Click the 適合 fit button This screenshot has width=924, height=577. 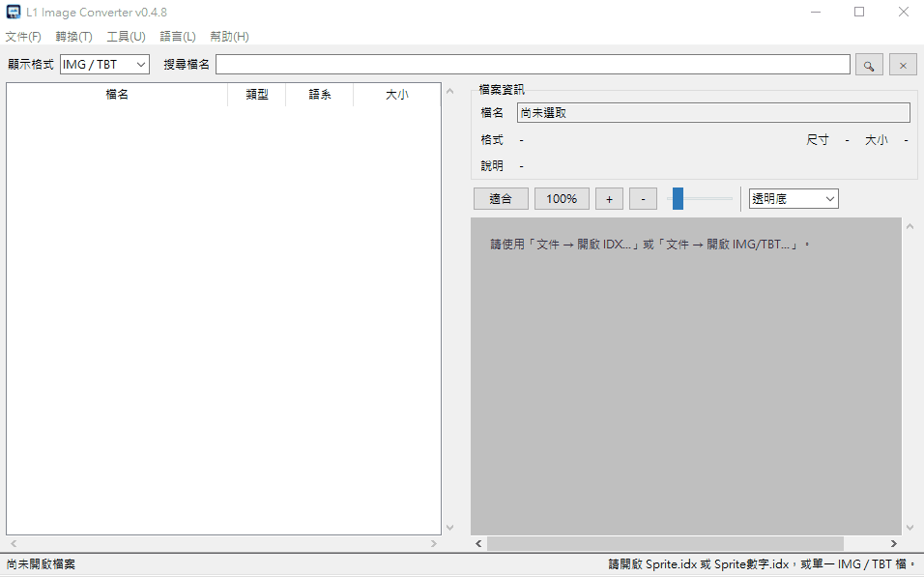(501, 199)
